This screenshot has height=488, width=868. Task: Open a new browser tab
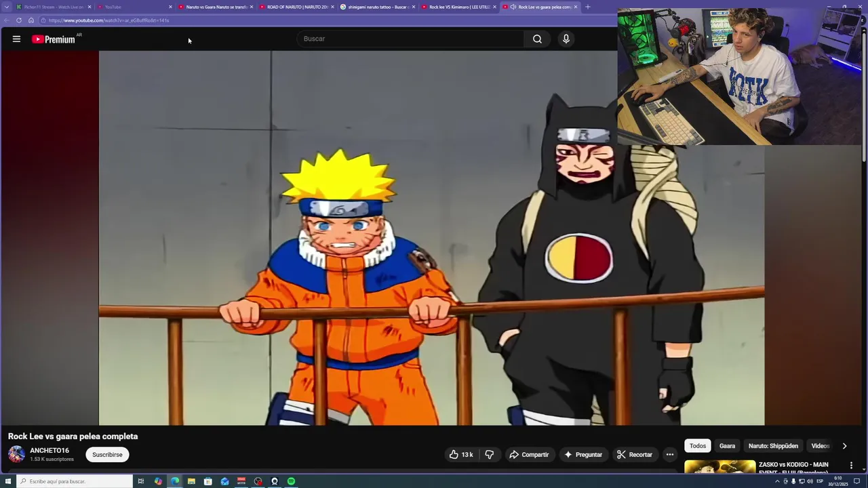click(587, 7)
